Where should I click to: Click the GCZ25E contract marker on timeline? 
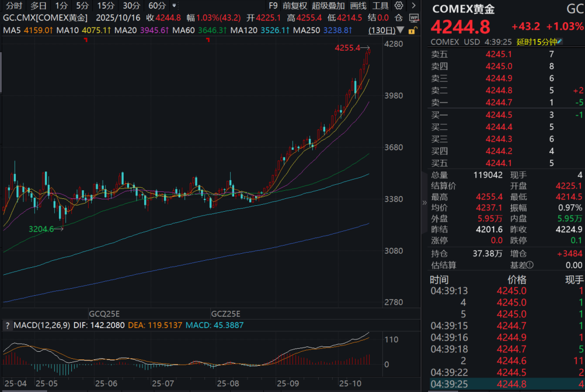coord(225,313)
